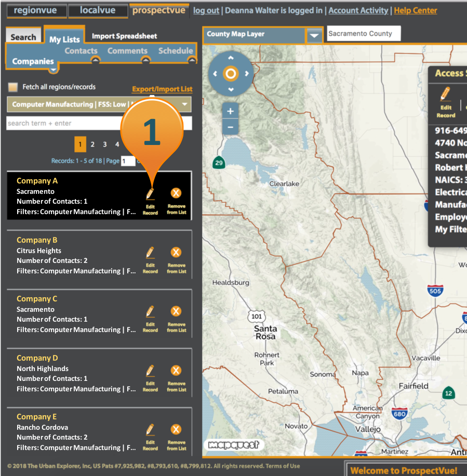Select the Company B title
467x476 pixels.
[x=37, y=240]
